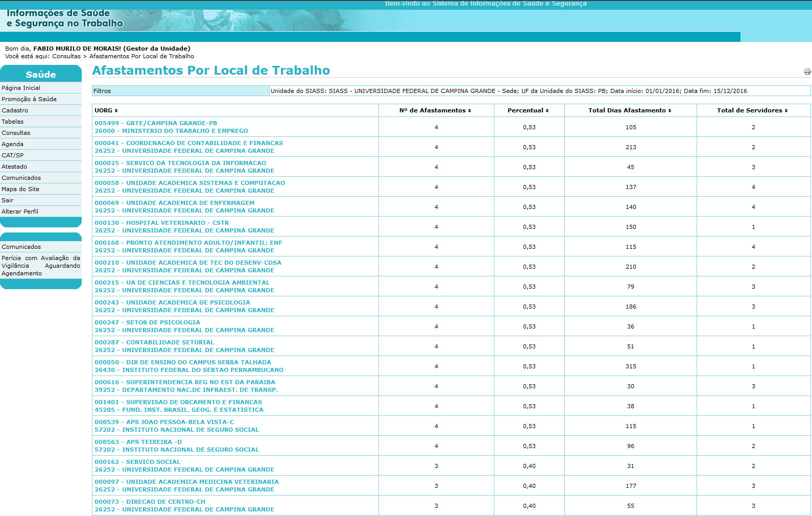Open Página Inicial in sidebar menu

pyautogui.click(x=21, y=88)
